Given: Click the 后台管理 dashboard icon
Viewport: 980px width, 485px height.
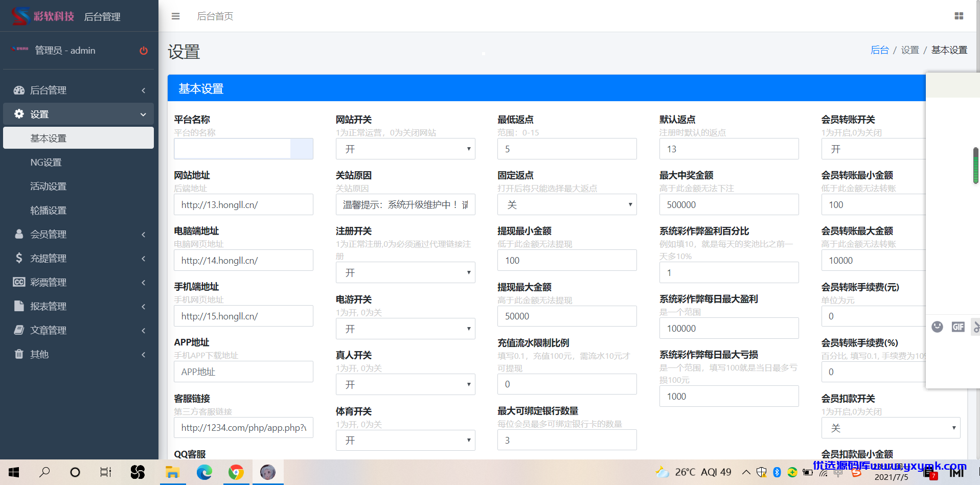Looking at the screenshot, I should (19, 90).
